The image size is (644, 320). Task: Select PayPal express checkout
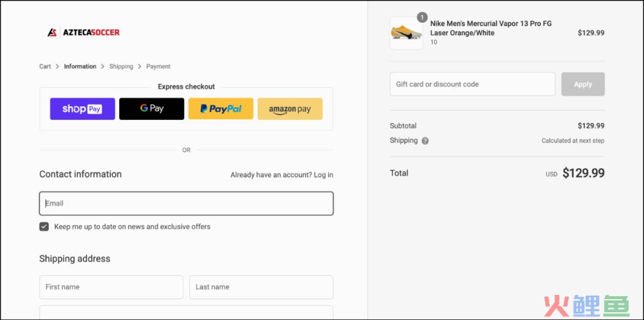(x=221, y=108)
